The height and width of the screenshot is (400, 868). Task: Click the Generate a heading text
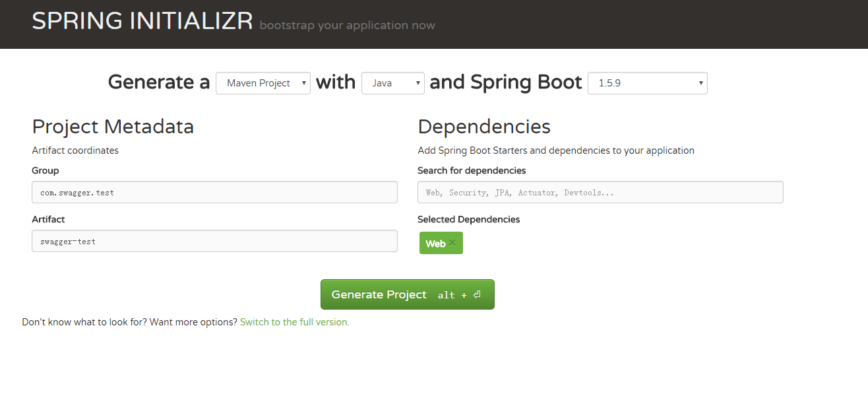pyautogui.click(x=159, y=83)
